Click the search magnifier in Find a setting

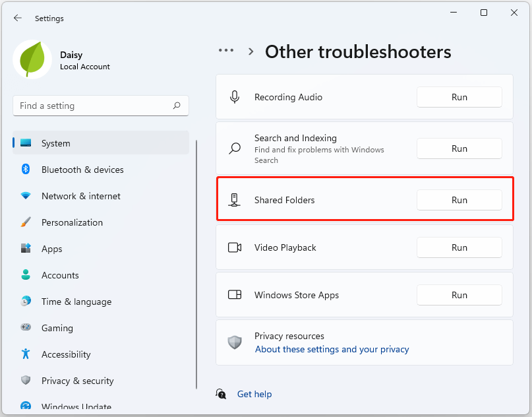(177, 106)
